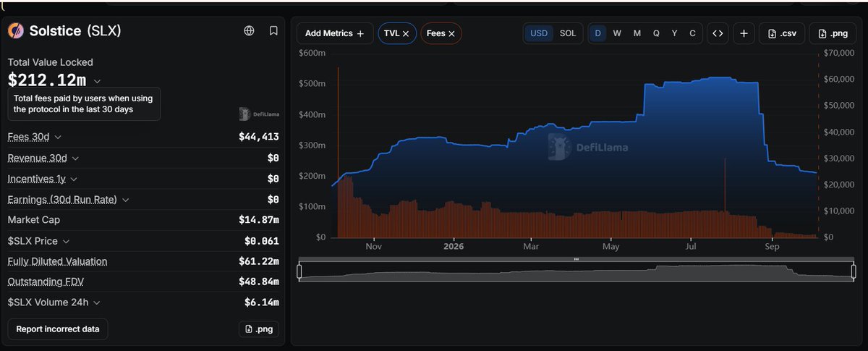Select yearly Y interval

click(x=674, y=33)
